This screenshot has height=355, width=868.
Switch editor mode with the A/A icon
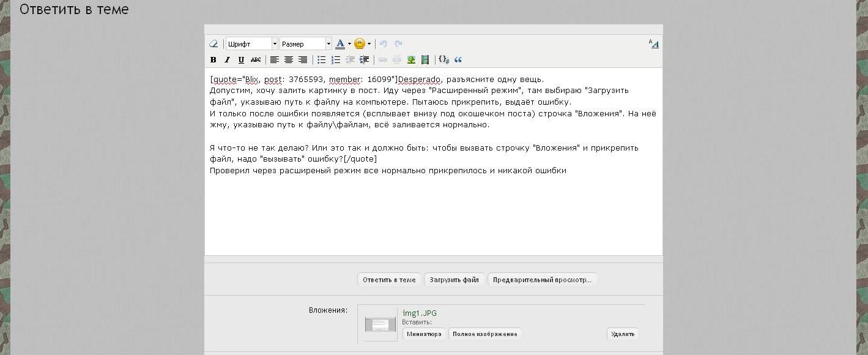click(654, 44)
